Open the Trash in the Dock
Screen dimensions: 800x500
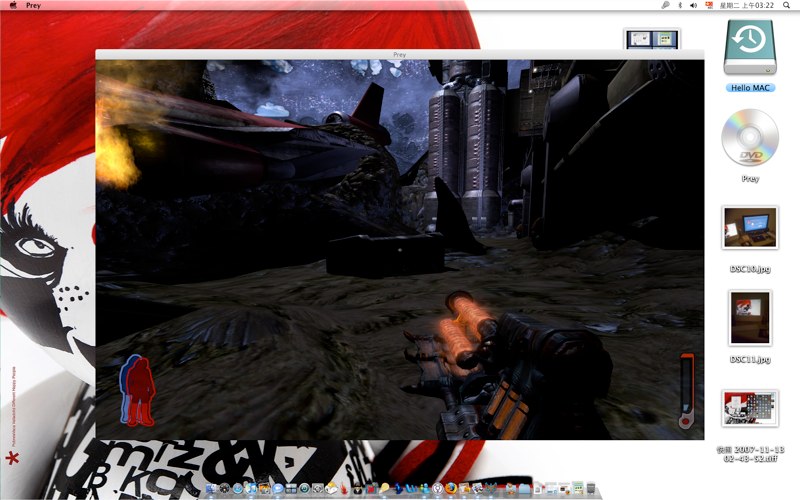591,488
